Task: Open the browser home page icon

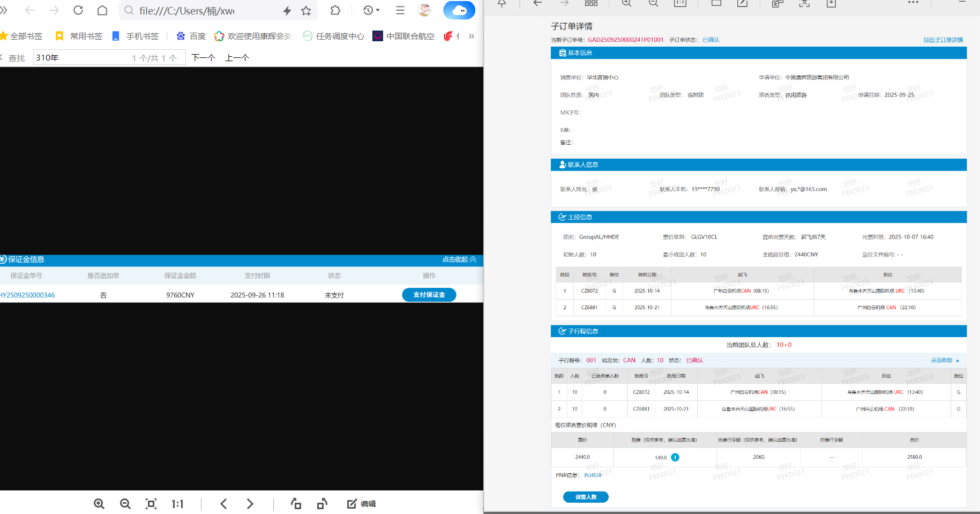Action: (x=102, y=10)
